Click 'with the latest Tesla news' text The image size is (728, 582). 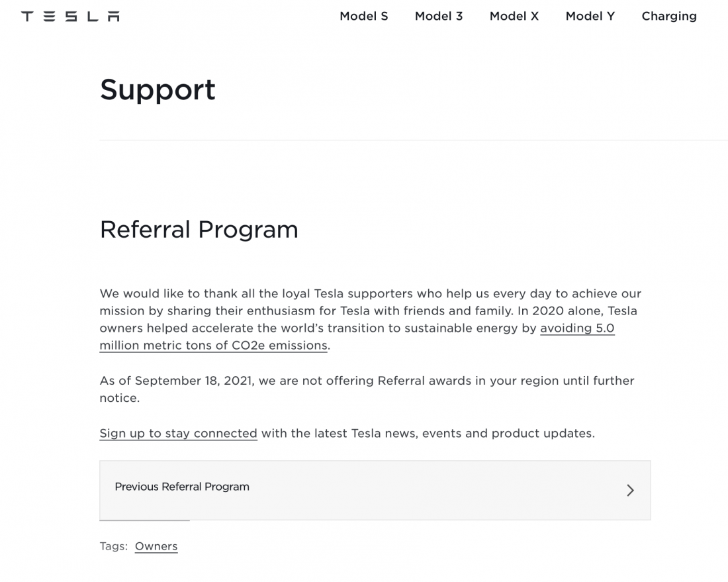point(428,434)
